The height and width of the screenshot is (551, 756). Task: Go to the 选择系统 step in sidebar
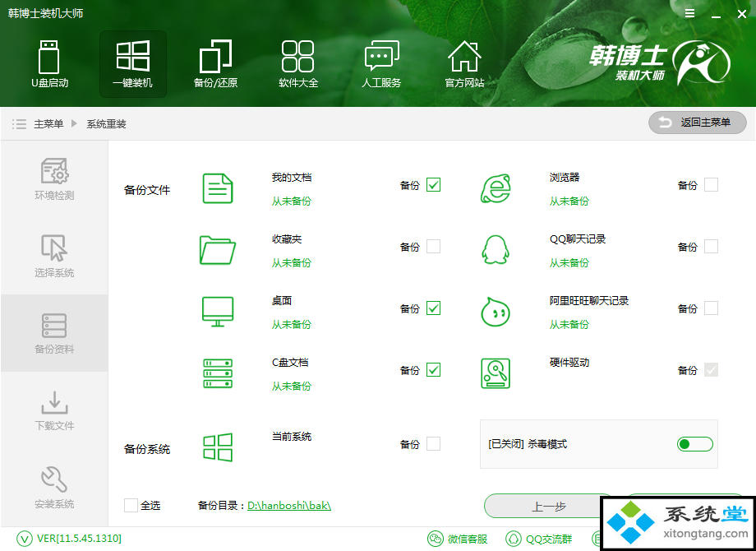pos(54,257)
